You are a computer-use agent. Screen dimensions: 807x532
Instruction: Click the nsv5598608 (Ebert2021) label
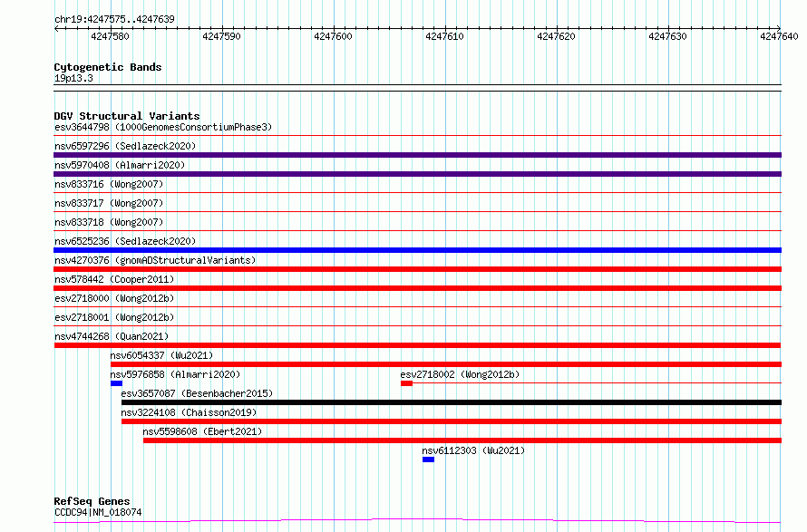[x=202, y=431]
